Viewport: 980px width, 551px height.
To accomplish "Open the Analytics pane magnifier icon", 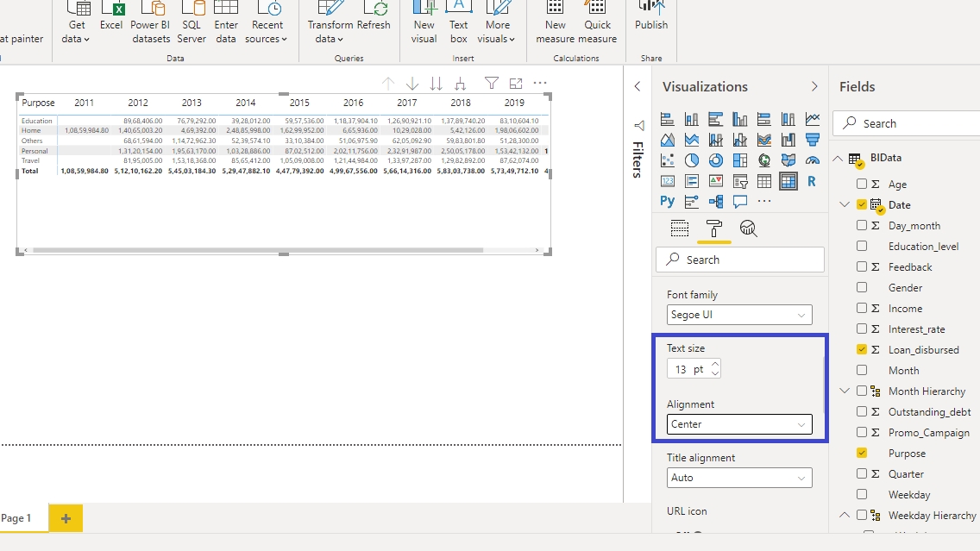I will coord(748,229).
